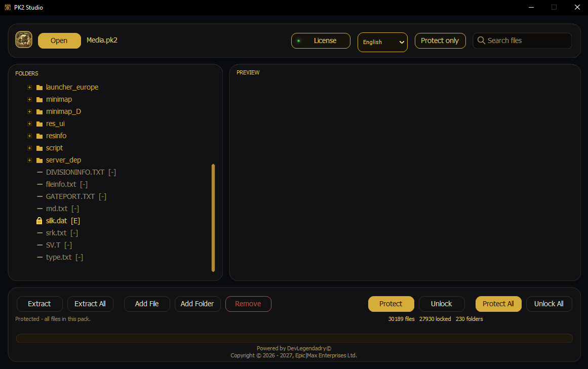Click the lock icon beside silk.dat
588x369 pixels.
pyautogui.click(x=40, y=221)
